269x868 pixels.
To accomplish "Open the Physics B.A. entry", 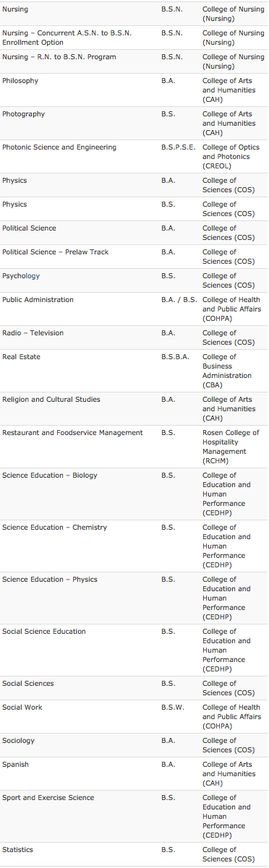I will 14,181.
